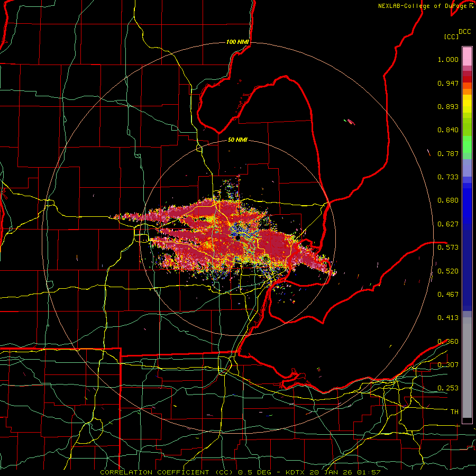This screenshot has width=476, height=476.
Task: Pick the pink top segment of the color bar
Action: click(x=467, y=56)
